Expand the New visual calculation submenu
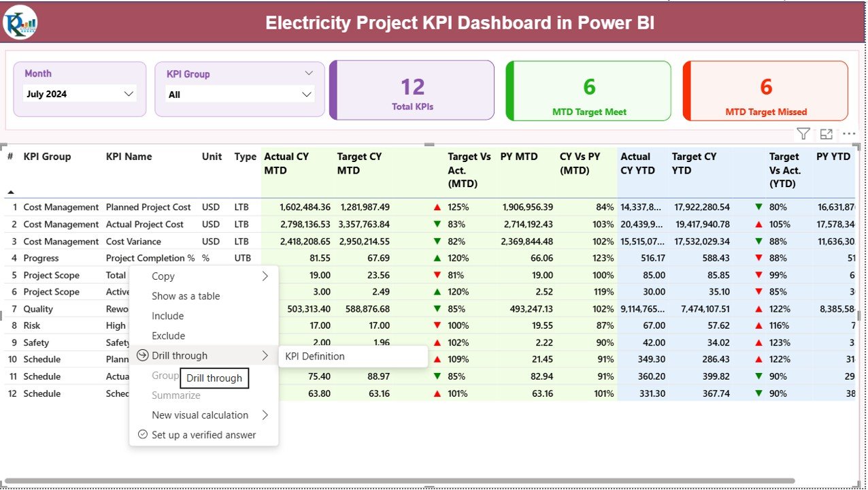The image size is (868, 490). pos(265,415)
